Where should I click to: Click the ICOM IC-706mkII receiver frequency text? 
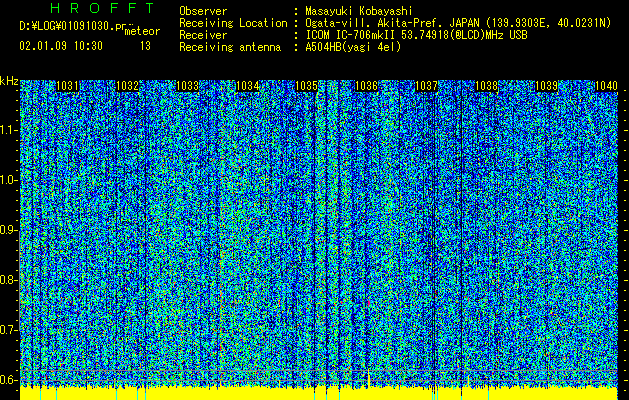[x=416, y=35]
